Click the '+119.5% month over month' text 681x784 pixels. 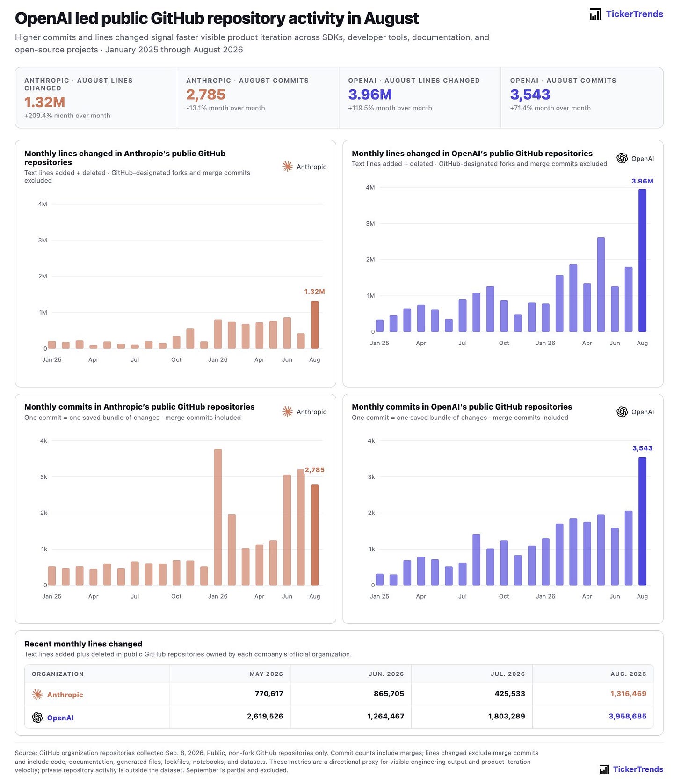point(390,108)
